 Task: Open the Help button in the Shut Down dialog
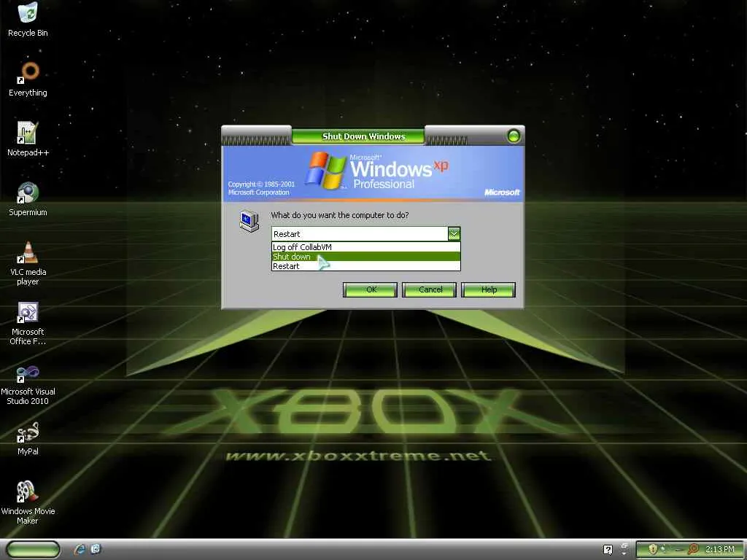click(x=488, y=289)
